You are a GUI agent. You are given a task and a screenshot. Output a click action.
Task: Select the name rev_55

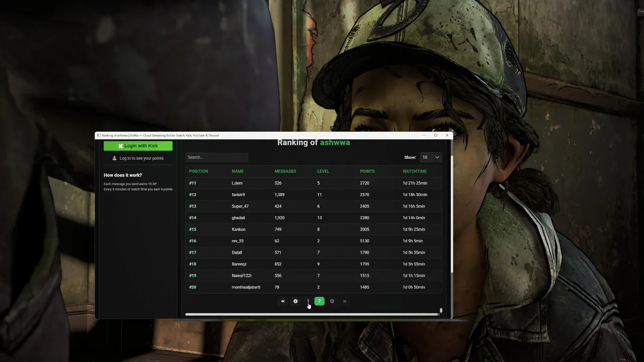tap(237, 241)
